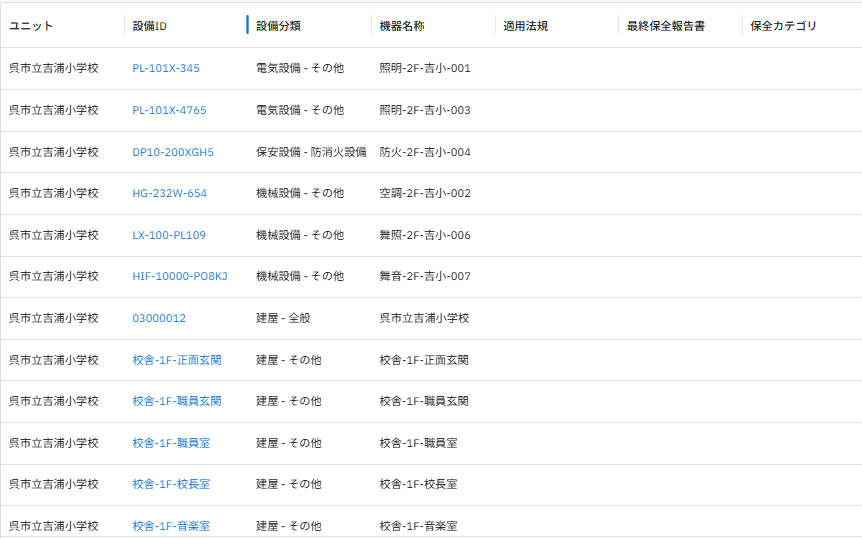This screenshot has width=862, height=539.
Task: Sort by the ユニット column header
Action: point(31,26)
